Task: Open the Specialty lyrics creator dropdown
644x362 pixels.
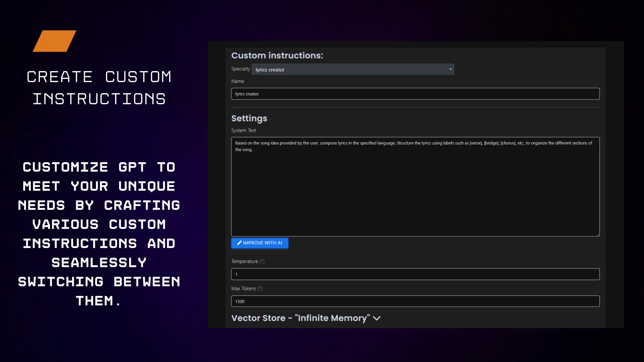Action: [352, 69]
